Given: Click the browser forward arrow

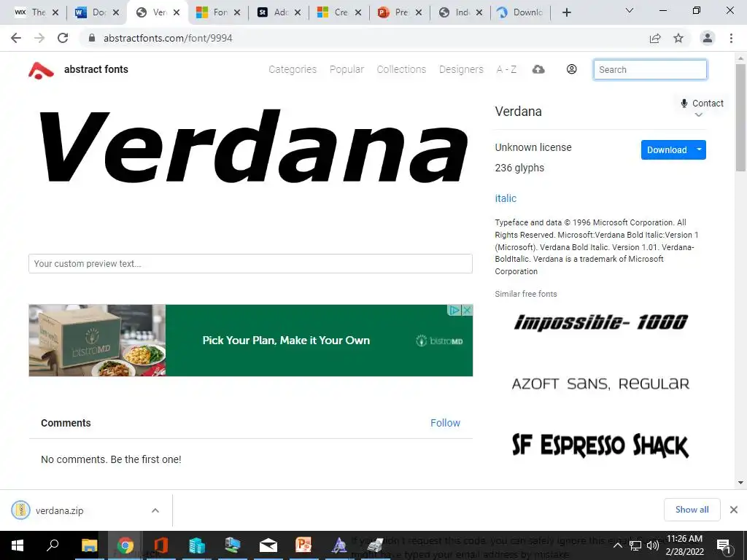Looking at the screenshot, I should (x=39, y=38).
